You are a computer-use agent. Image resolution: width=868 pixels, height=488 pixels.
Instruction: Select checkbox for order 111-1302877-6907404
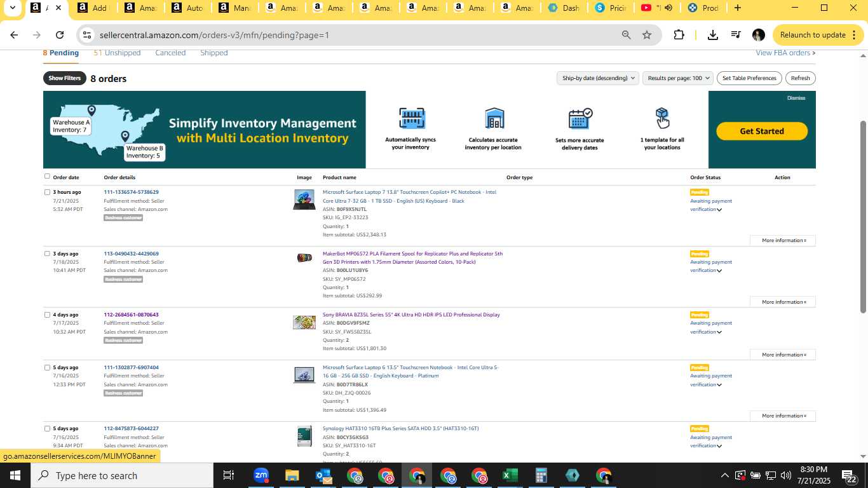(47, 367)
